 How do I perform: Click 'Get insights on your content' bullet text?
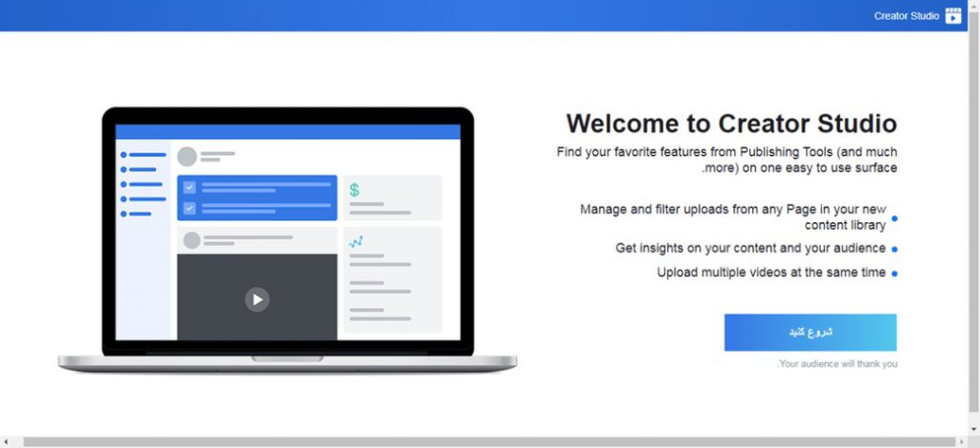point(750,248)
